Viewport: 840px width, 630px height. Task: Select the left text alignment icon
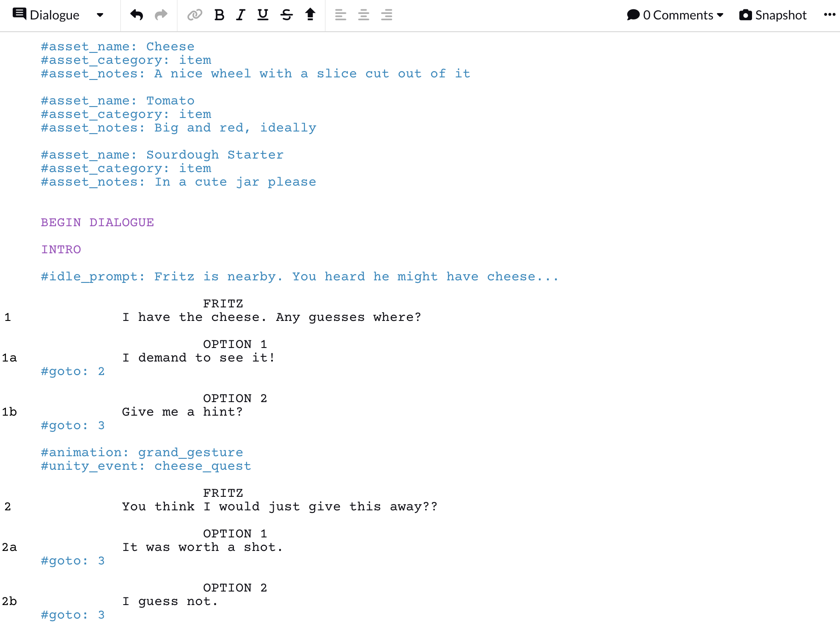coord(340,14)
